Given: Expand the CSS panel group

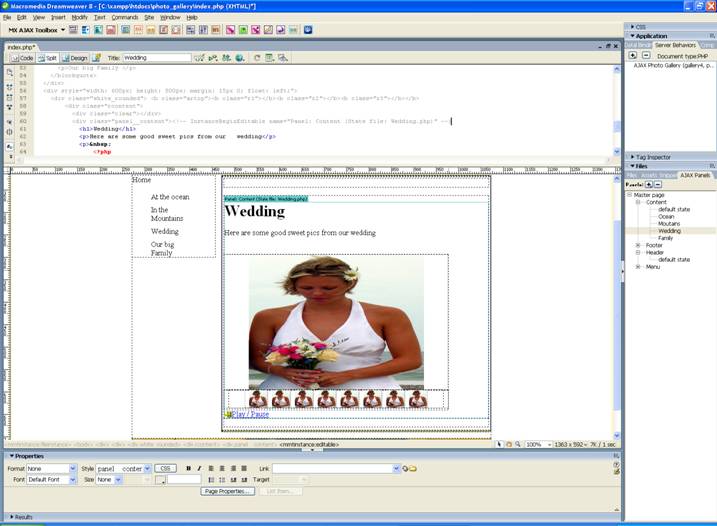Looking at the screenshot, I should [x=632, y=27].
